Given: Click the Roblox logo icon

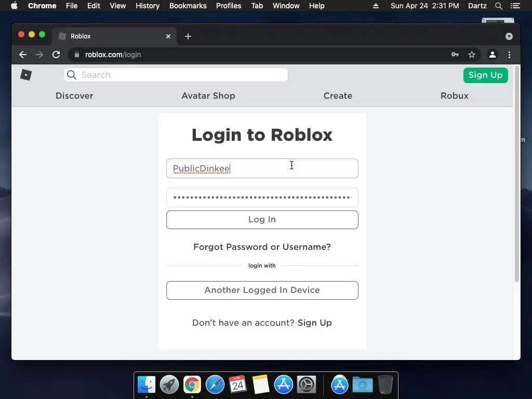Looking at the screenshot, I should click(26, 75).
